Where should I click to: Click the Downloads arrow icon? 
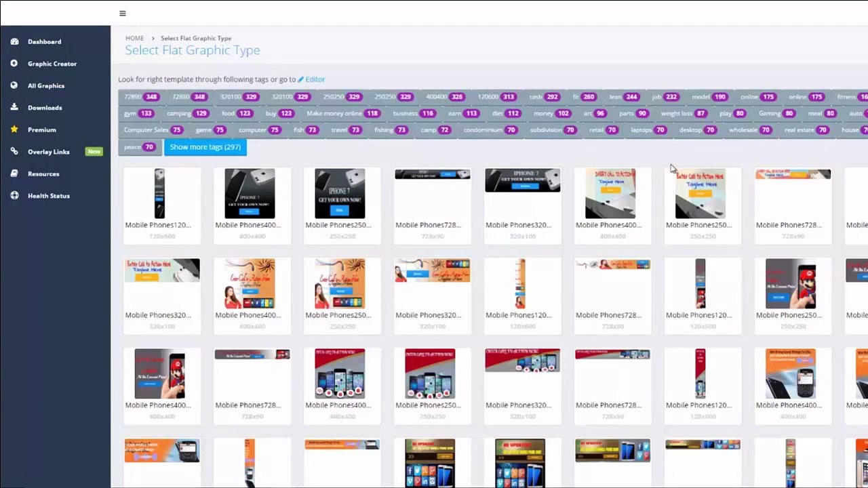pos(14,108)
